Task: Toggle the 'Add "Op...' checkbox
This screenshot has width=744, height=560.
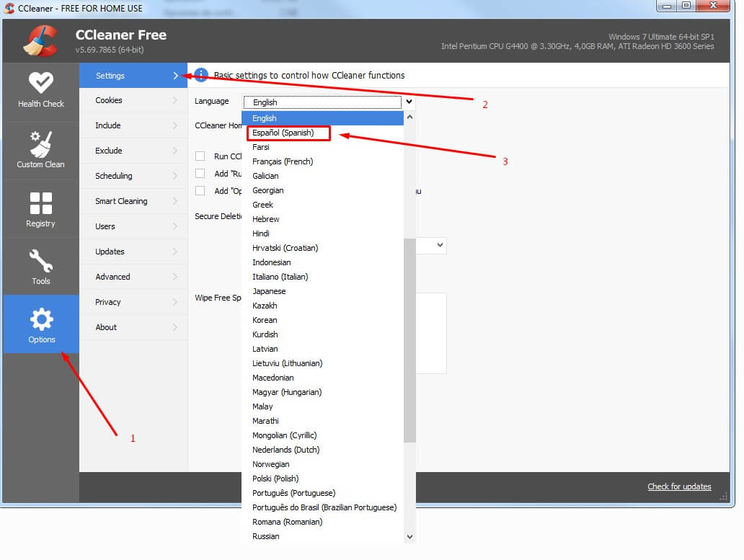Action: [200, 190]
